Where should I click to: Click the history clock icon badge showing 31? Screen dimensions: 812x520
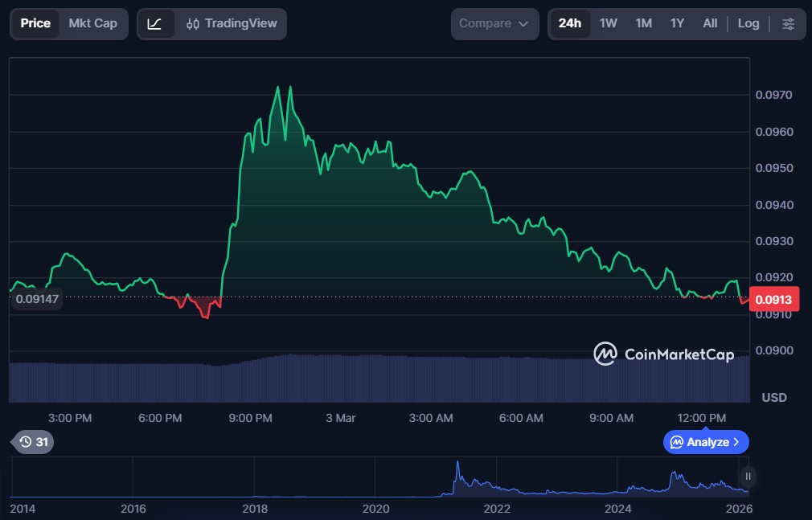(33, 442)
